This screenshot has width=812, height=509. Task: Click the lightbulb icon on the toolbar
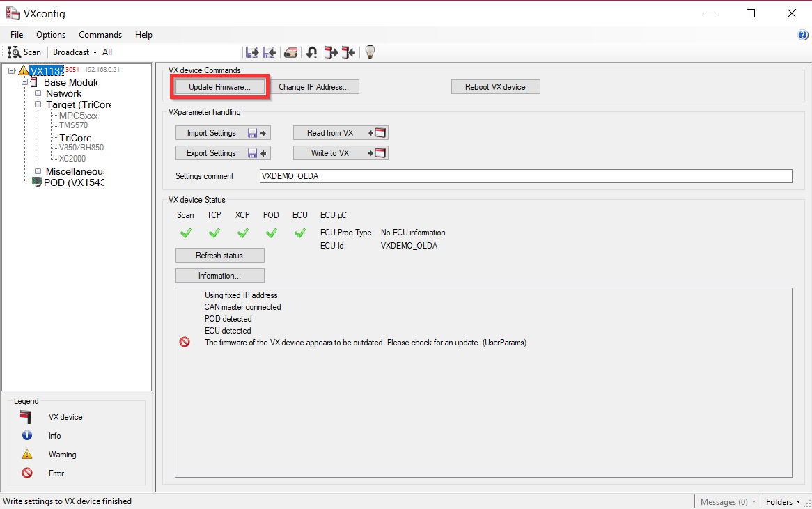(x=369, y=52)
